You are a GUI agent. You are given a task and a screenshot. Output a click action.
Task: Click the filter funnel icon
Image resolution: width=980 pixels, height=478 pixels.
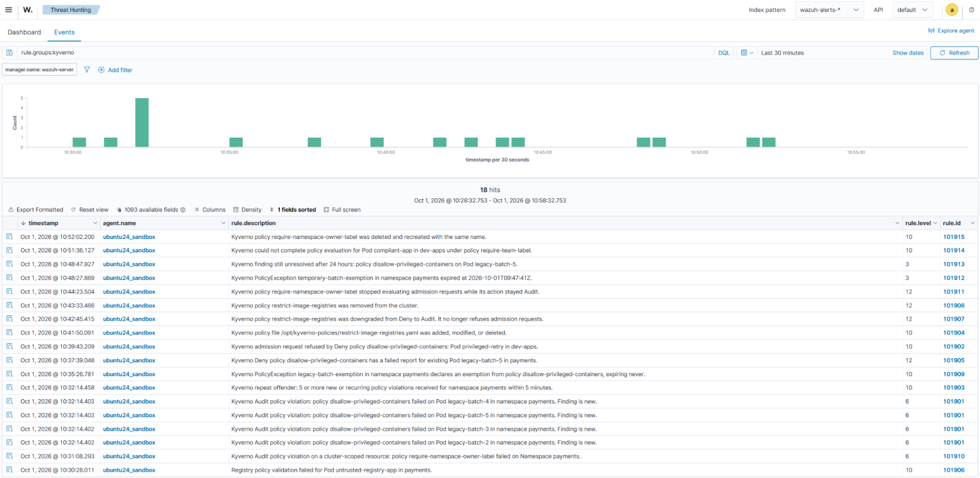87,70
